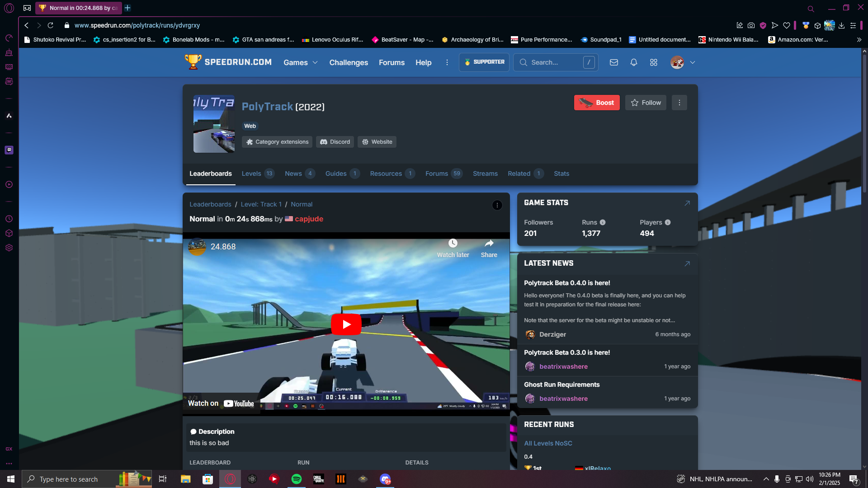Open the messages envelope icon
The width and height of the screenshot is (868, 488).
pos(613,62)
